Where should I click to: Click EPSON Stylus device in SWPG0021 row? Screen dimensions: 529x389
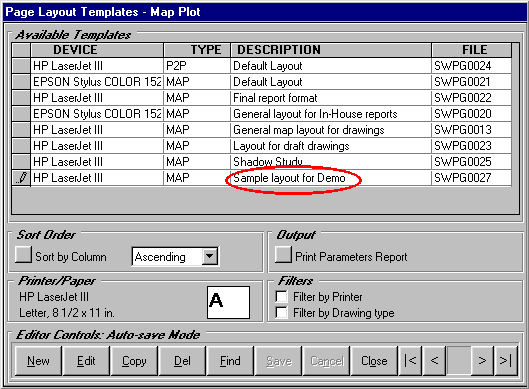coord(97,82)
